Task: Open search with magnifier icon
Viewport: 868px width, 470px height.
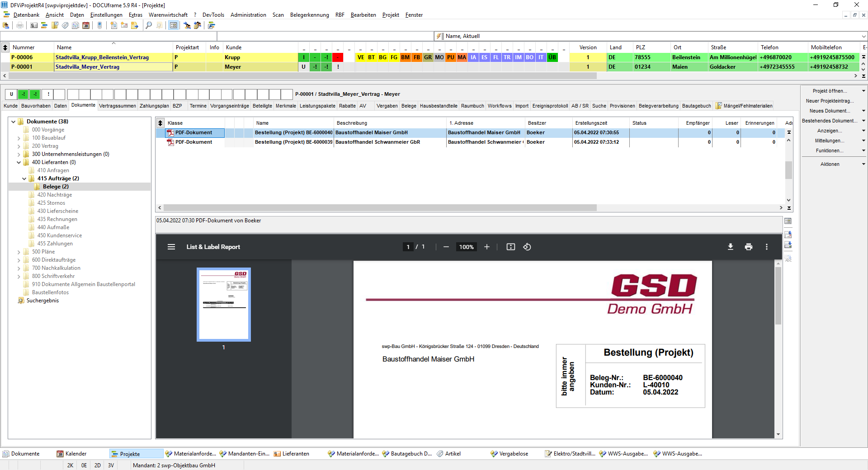Action: 149,25
